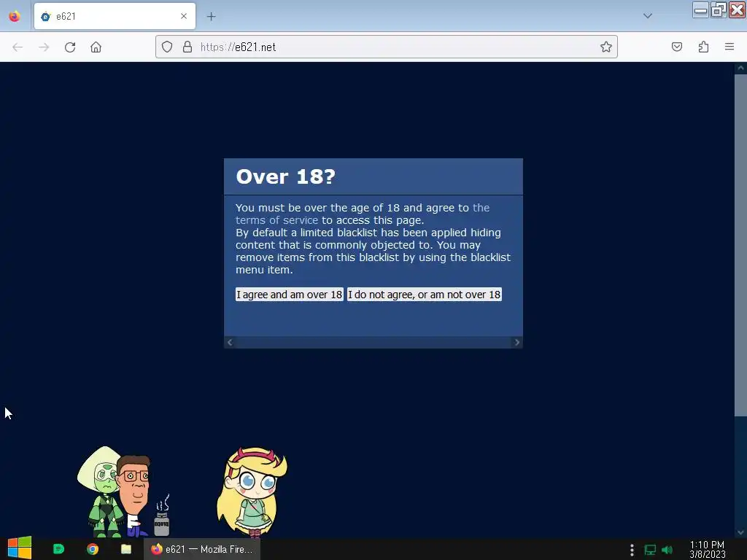Image resolution: width=747 pixels, height=560 pixels.
Task: Open a new tab with plus
Action: click(211, 17)
